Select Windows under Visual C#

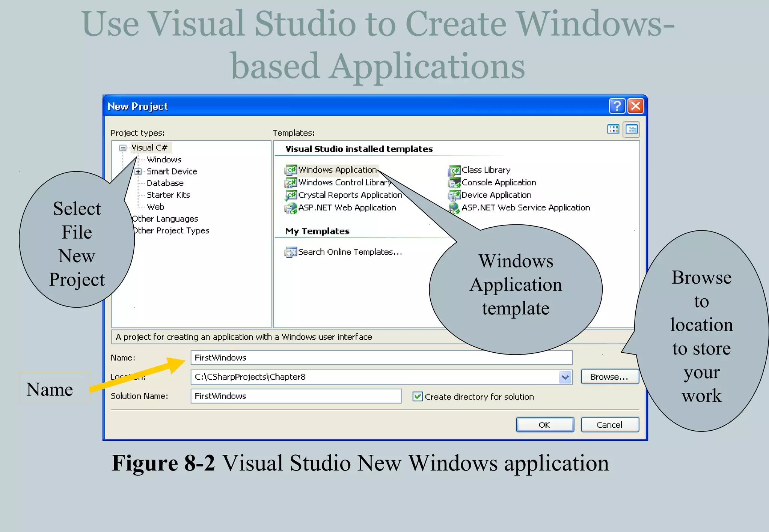pos(164,160)
